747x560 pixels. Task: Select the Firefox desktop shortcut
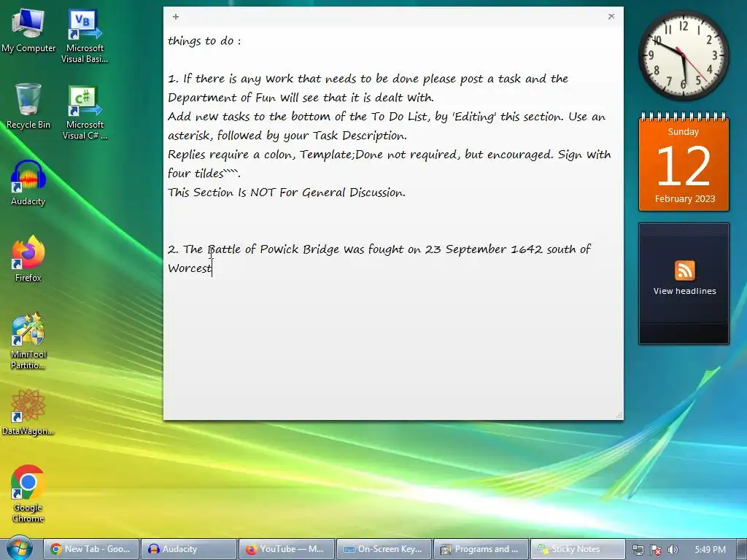pos(28,259)
